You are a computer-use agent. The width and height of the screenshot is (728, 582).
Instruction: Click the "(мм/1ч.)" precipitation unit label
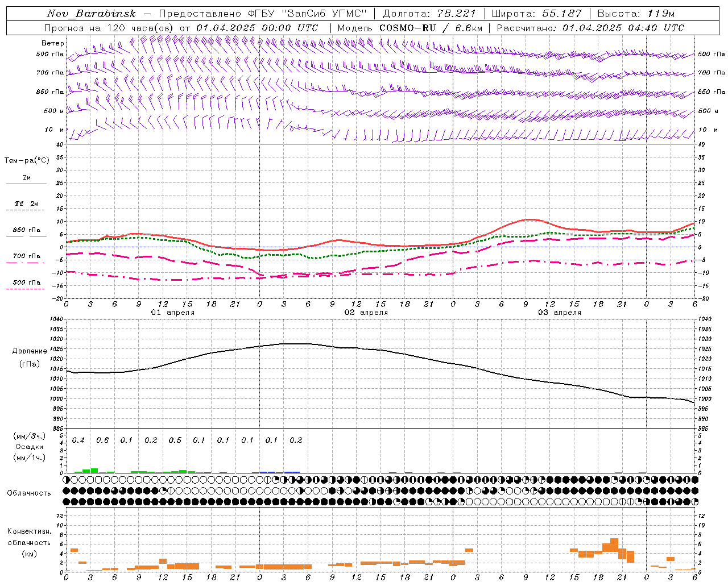coord(30,458)
